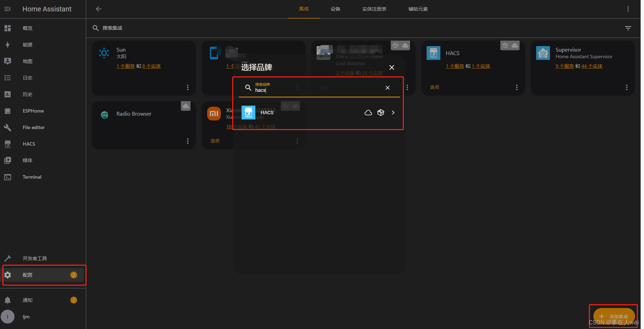The image size is (644, 329).
Task: Open the ljm user profile avatar
Action: click(8, 317)
